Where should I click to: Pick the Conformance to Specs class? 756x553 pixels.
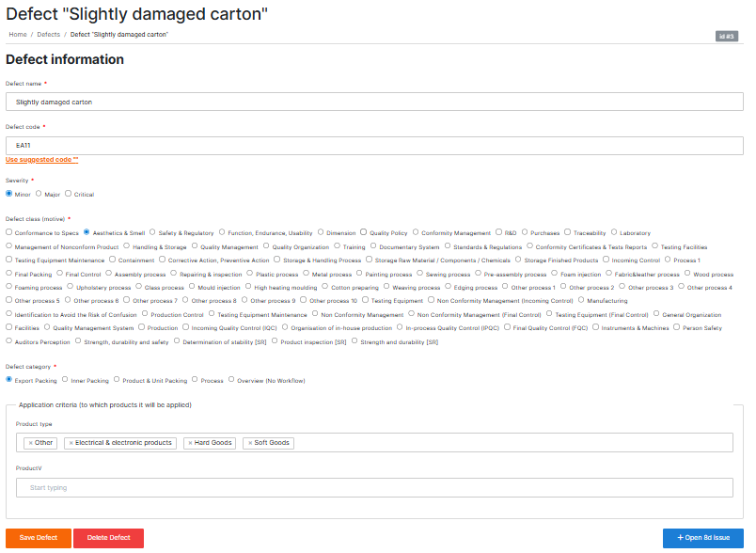(9, 232)
